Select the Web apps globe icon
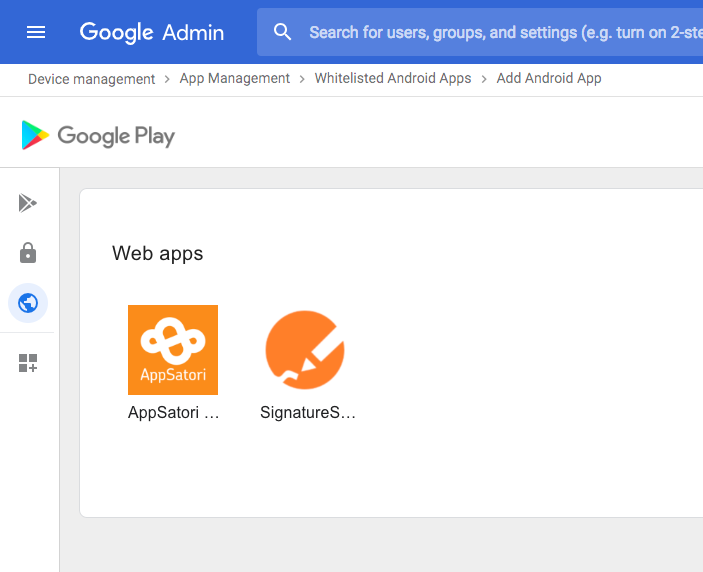 pyautogui.click(x=28, y=302)
